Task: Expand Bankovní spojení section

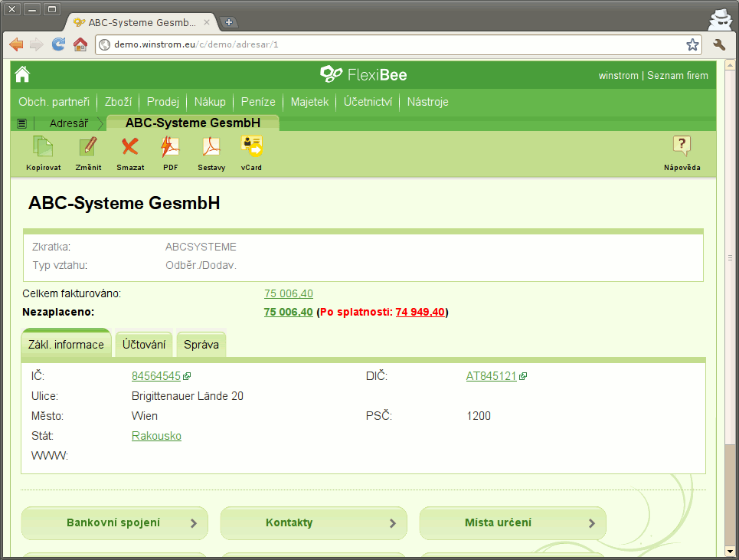Action: 115,522
